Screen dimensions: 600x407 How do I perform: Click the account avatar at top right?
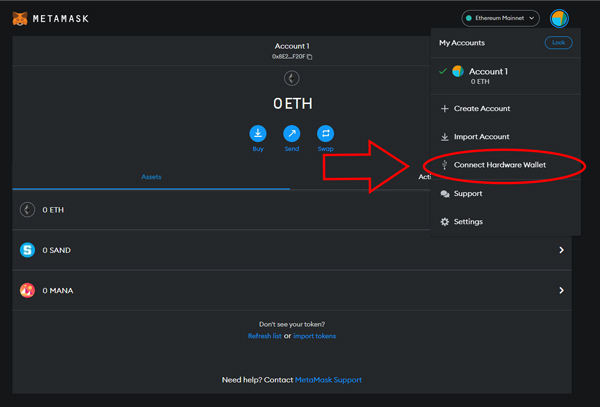(x=559, y=18)
